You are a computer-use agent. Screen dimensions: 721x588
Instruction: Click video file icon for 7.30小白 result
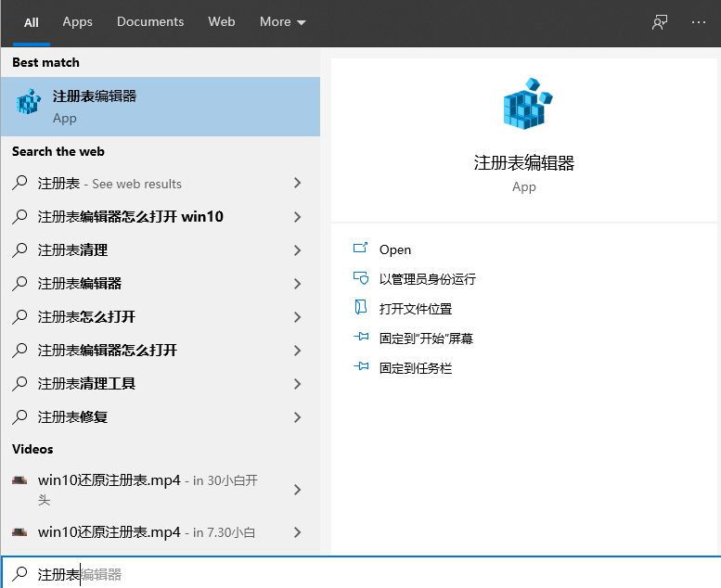19,532
